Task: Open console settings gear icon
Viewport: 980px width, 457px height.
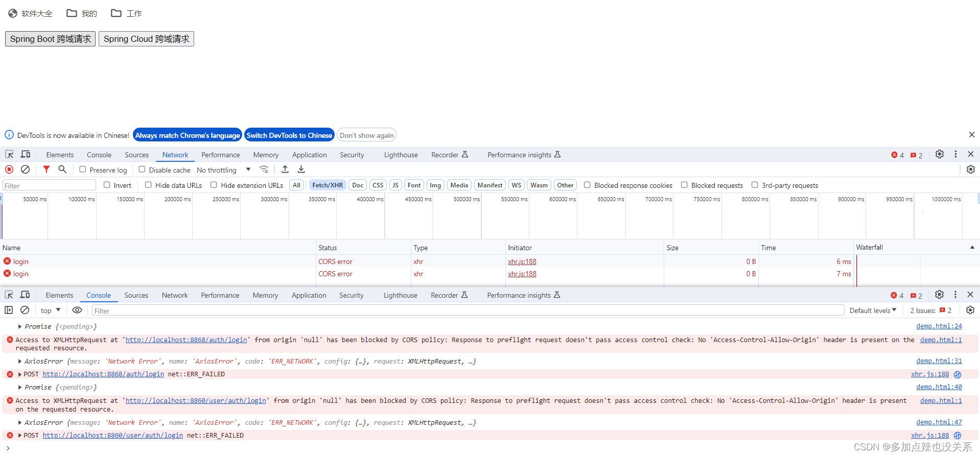Action: click(970, 310)
